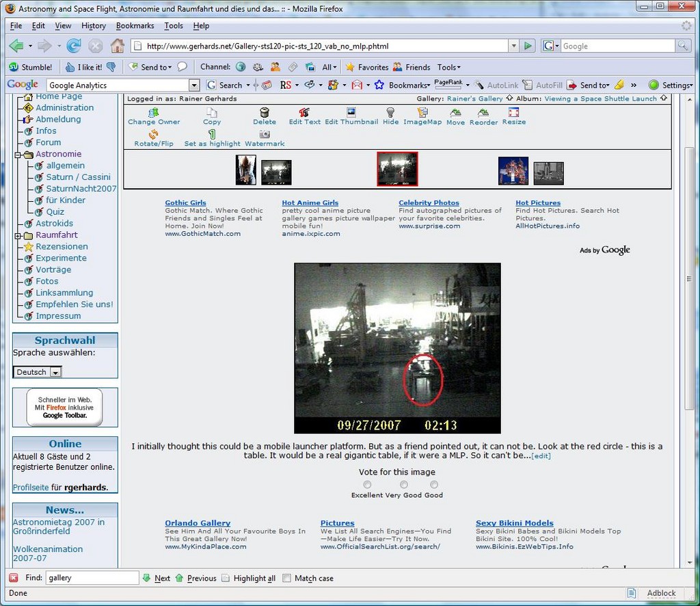This screenshot has width=700, height=606.
Task: Select the Good vote radio button
Action: [x=434, y=484]
